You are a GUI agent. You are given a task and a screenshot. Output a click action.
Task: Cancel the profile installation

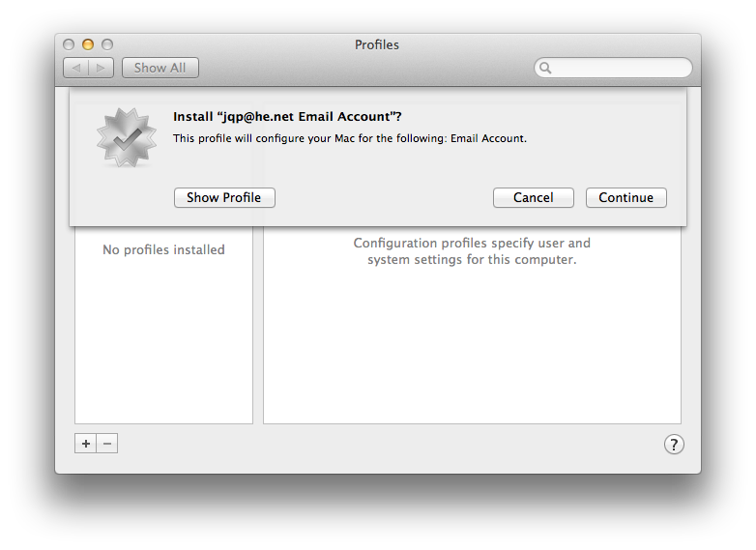click(x=534, y=197)
